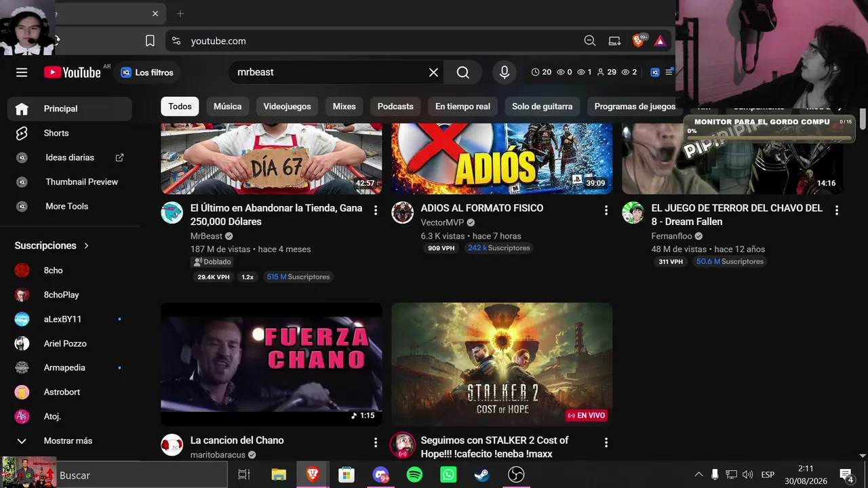Open Spotify from the taskbar
The image size is (868, 488).
[x=414, y=475]
